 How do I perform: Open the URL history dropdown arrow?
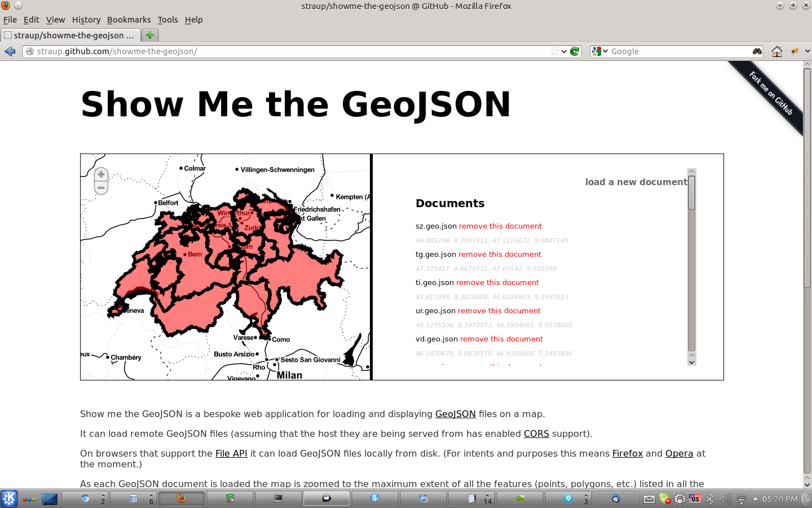point(564,51)
